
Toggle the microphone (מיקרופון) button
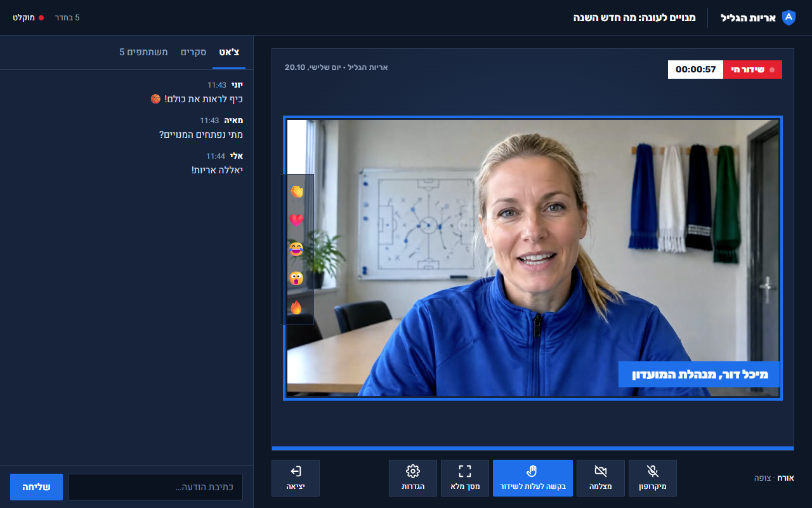[653, 478]
